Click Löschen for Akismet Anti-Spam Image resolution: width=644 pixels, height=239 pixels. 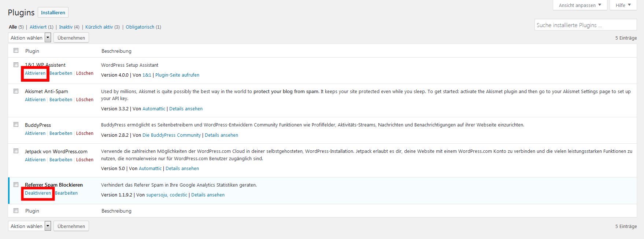(85, 100)
